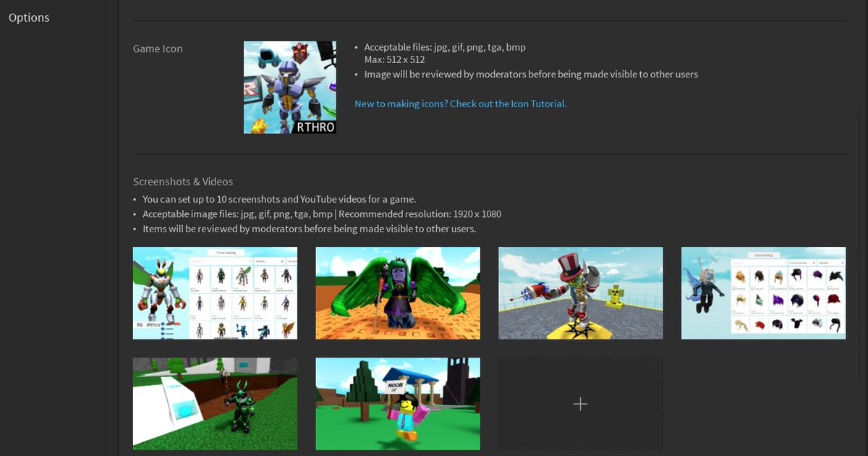Click the Game Icon section label
The height and width of the screenshot is (456, 868).
(x=158, y=48)
